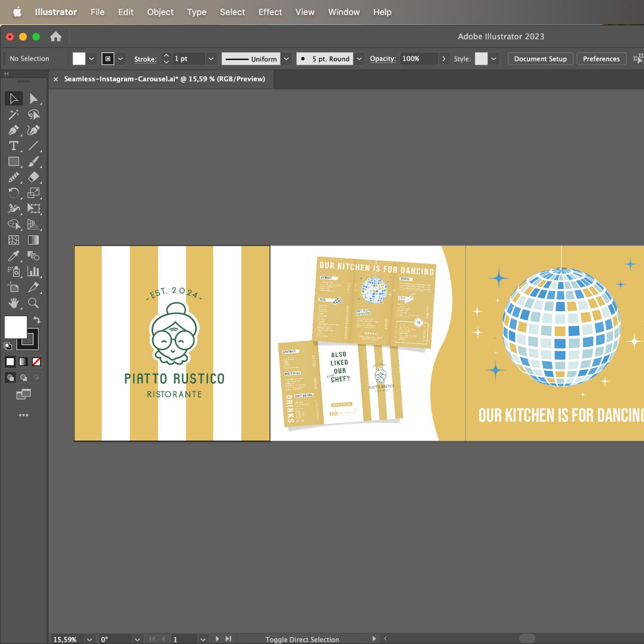Activate the Eraser tool
This screenshot has width=644, height=644.
click(x=33, y=177)
